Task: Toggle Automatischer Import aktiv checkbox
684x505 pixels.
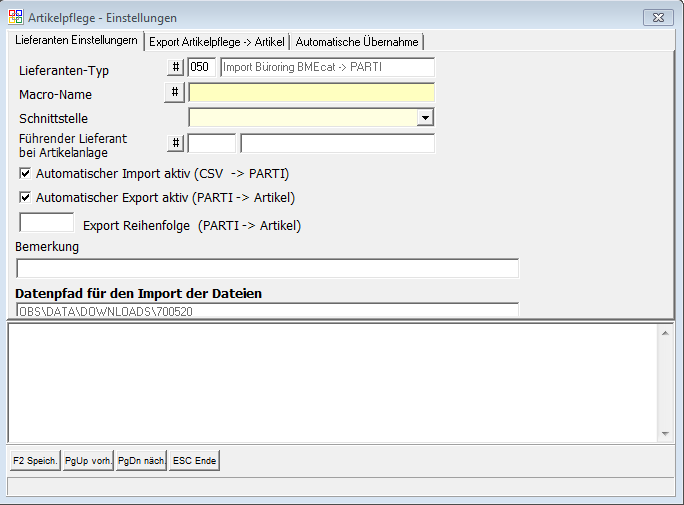Action: point(25,173)
